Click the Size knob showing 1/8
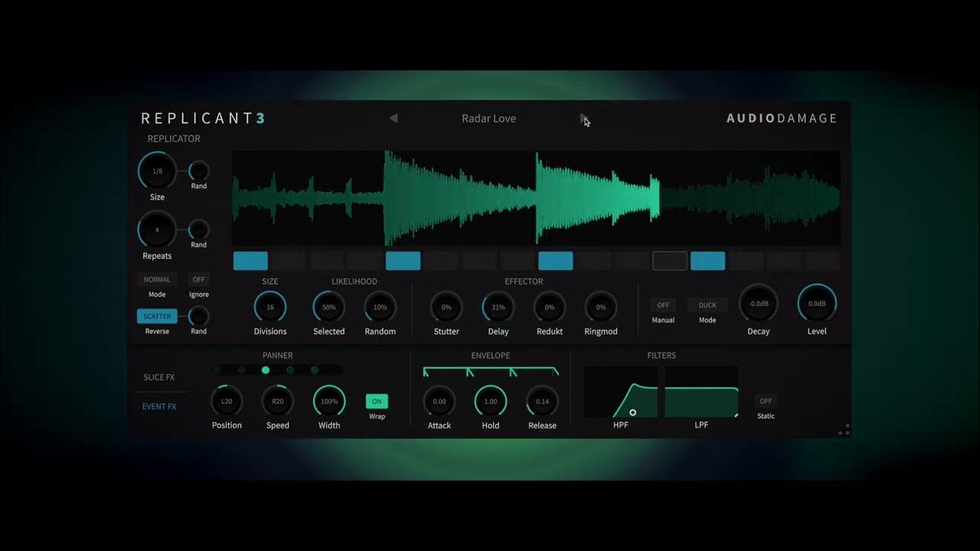Viewport: 980px width, 551px height. coord(157,171)
